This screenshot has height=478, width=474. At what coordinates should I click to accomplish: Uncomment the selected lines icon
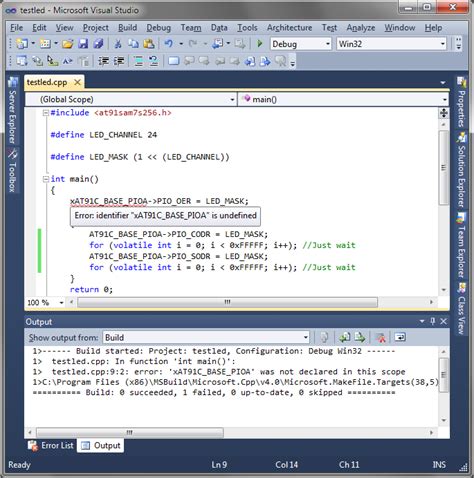(x=153, y=61)
